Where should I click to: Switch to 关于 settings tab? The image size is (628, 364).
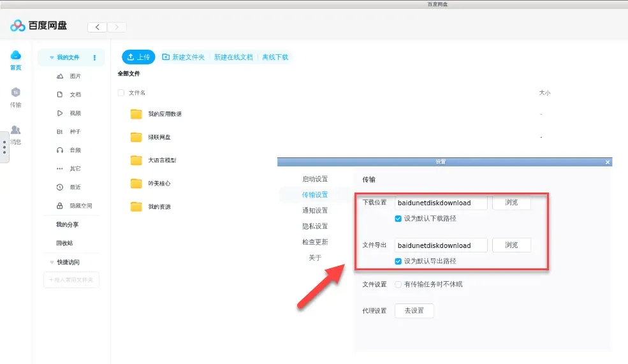(315, 258)
